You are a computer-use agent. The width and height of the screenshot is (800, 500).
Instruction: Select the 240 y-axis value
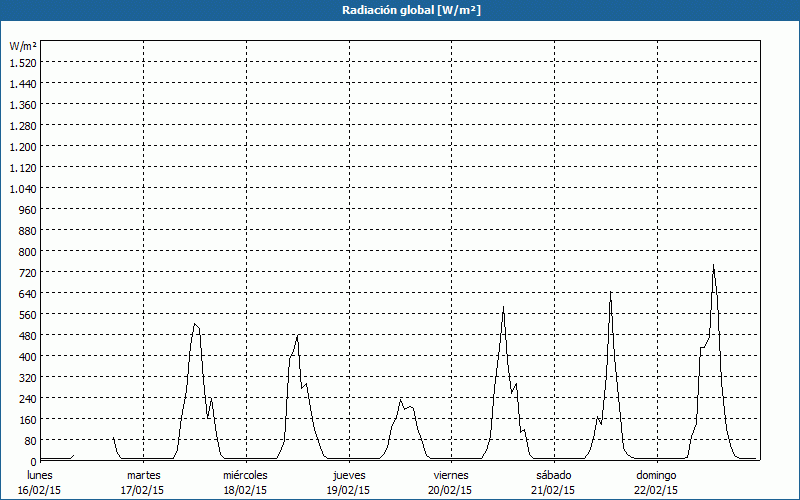point(28,399)
